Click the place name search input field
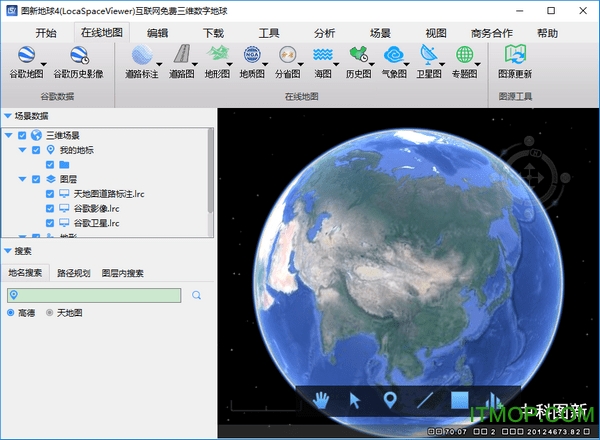Image resolution: width=600 pixels, height=440 pixels. [x=94, y=295]
